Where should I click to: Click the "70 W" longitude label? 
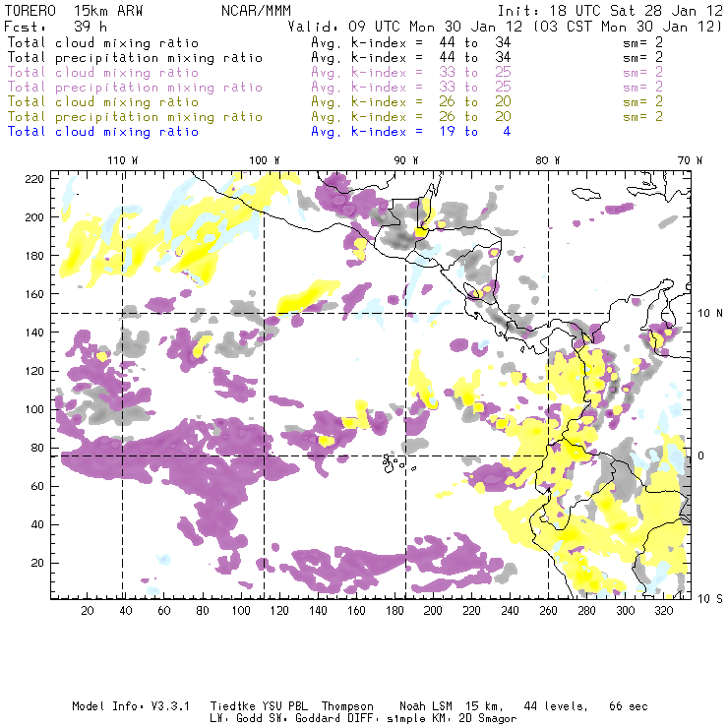[690, 160]
